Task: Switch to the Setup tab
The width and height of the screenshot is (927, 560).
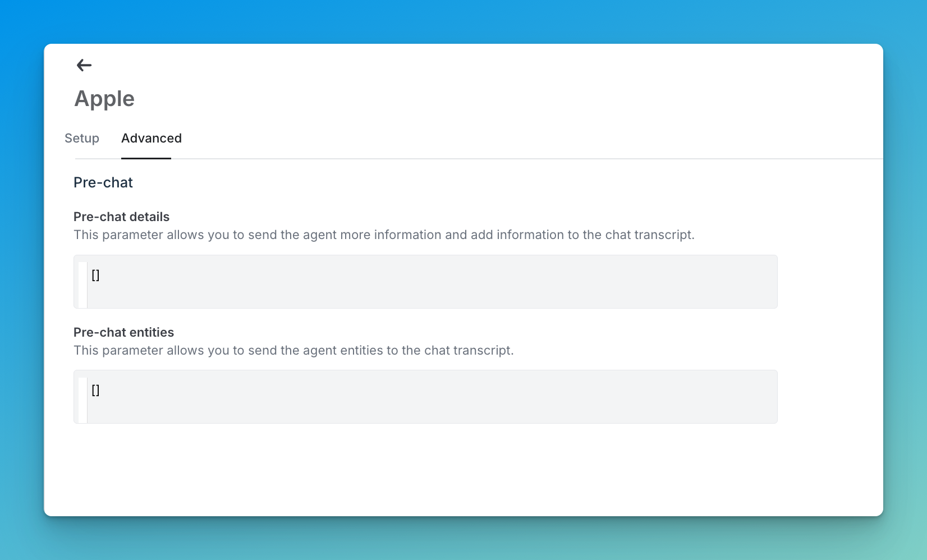Action: click(82, 138)
